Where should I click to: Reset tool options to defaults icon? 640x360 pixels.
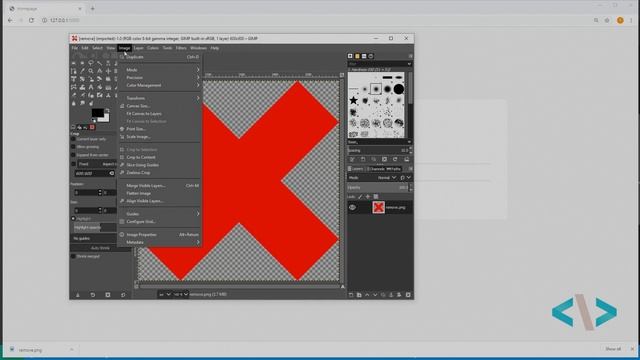click(123, 295)
